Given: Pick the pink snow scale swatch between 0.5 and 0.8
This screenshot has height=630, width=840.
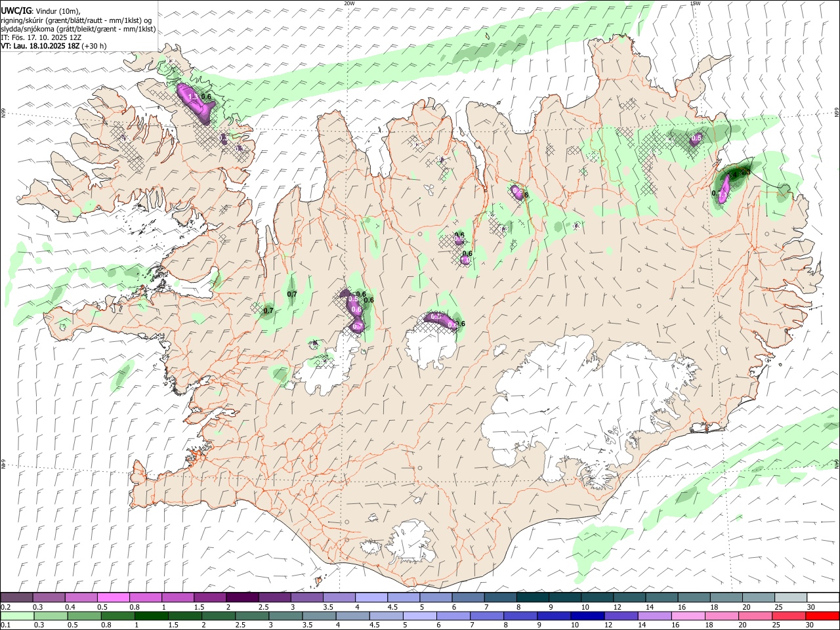Looking at the screenshot, I should coord(113,597).
